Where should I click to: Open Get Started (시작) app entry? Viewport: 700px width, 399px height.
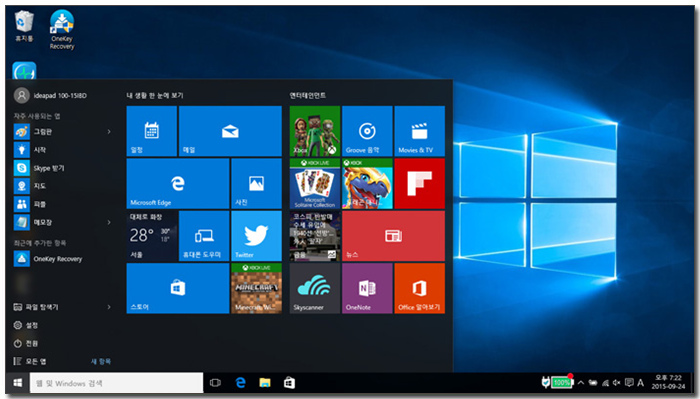[62, 150]
